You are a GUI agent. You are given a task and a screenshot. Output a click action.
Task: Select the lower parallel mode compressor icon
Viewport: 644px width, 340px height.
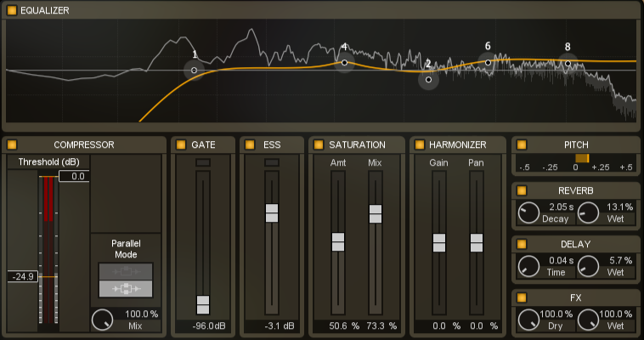pos(126,289)
